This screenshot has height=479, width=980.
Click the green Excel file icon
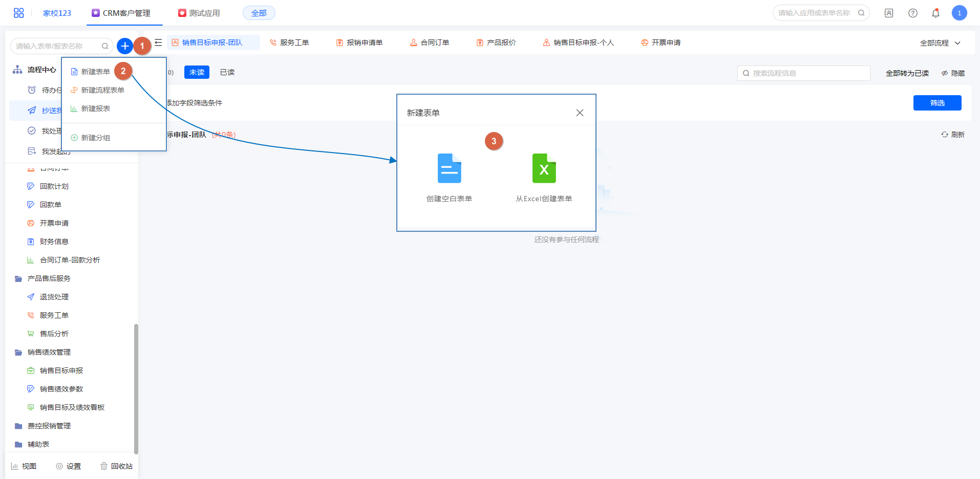544,168
